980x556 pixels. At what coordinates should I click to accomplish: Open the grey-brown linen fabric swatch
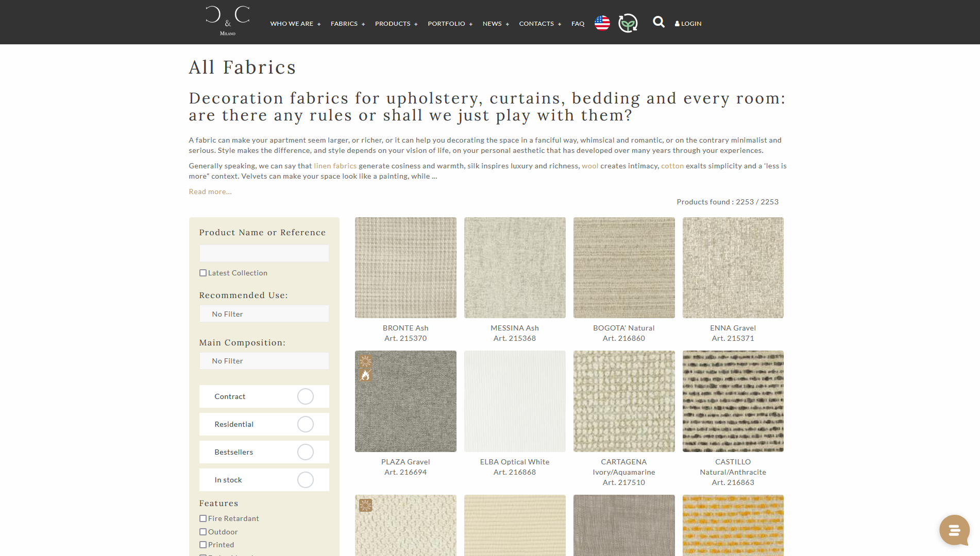(624, 526)
